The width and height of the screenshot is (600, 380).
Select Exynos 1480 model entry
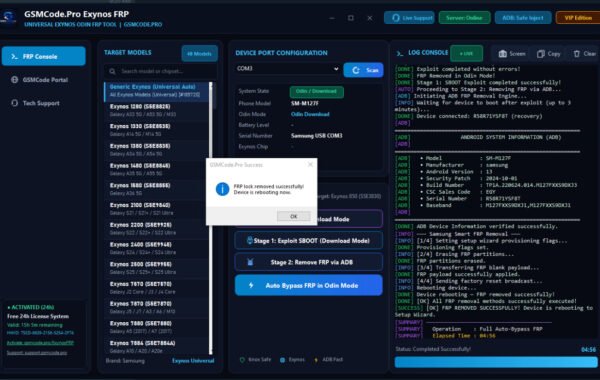click(x=156, y=170)
